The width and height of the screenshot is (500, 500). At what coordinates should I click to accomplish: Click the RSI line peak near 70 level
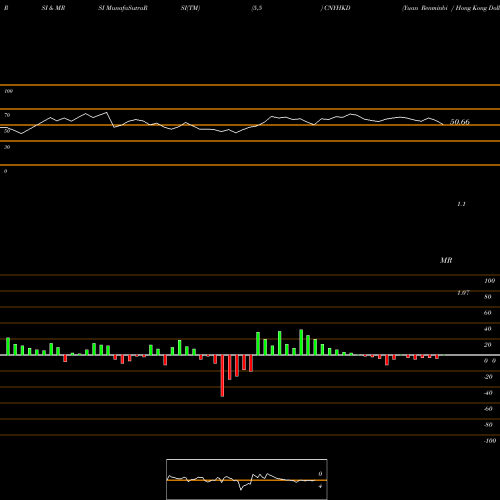click(107, 113)
